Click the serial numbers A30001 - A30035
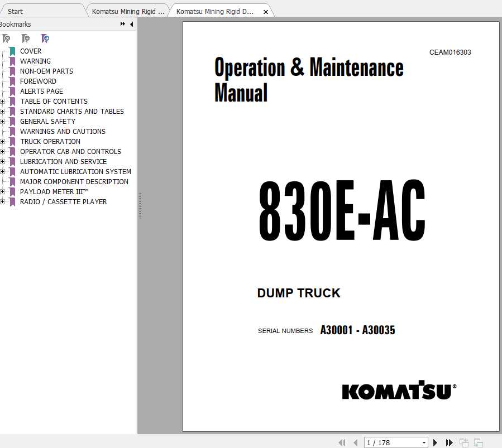Image resolution: width=502 pixels, height=448 pixels. (x=357, y=330)
